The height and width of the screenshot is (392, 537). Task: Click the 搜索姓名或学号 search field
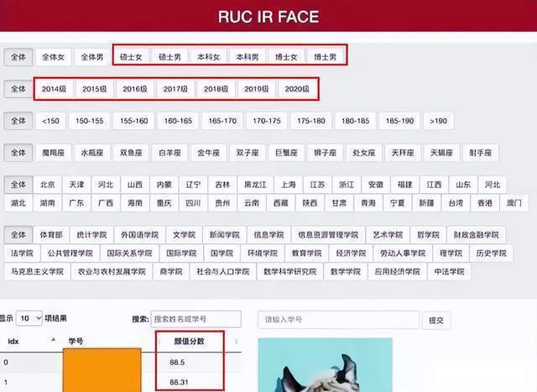coord(196,319)
